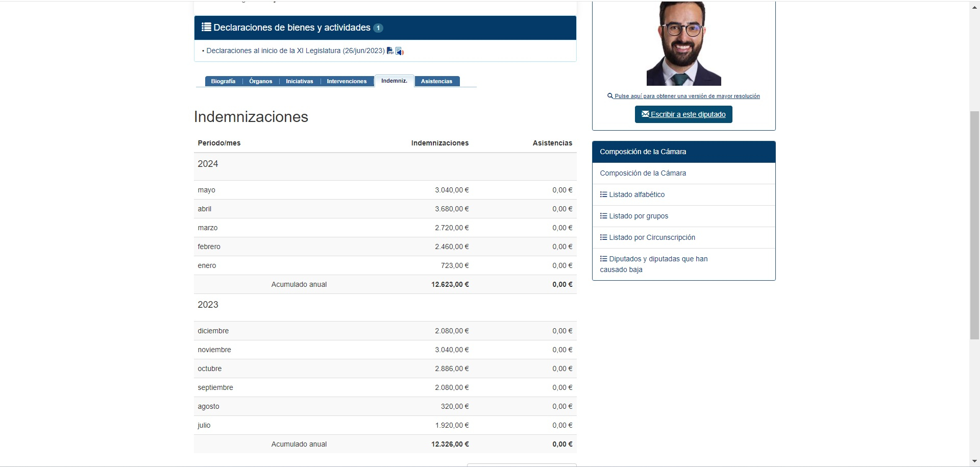Click the envelope icon on Escribir button
Screen dimensions: 980x467
[645, 114]
